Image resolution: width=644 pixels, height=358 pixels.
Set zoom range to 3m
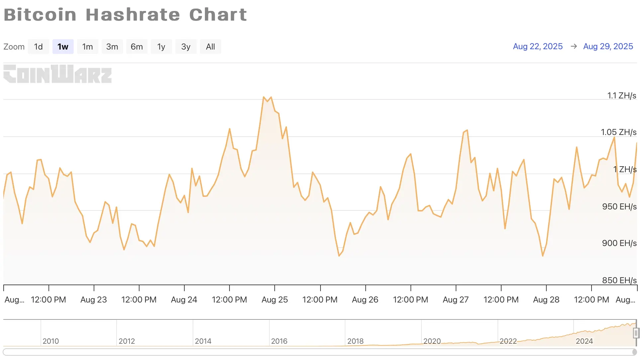(112, 47)
